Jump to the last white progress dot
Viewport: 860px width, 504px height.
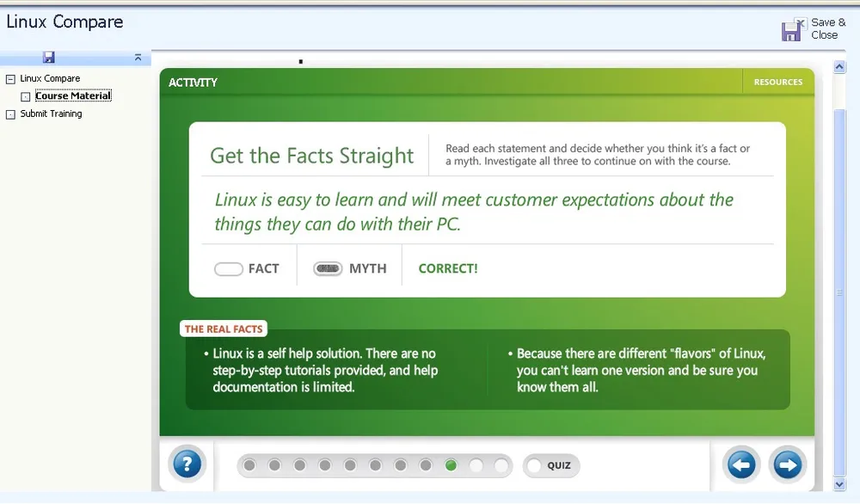501,465
